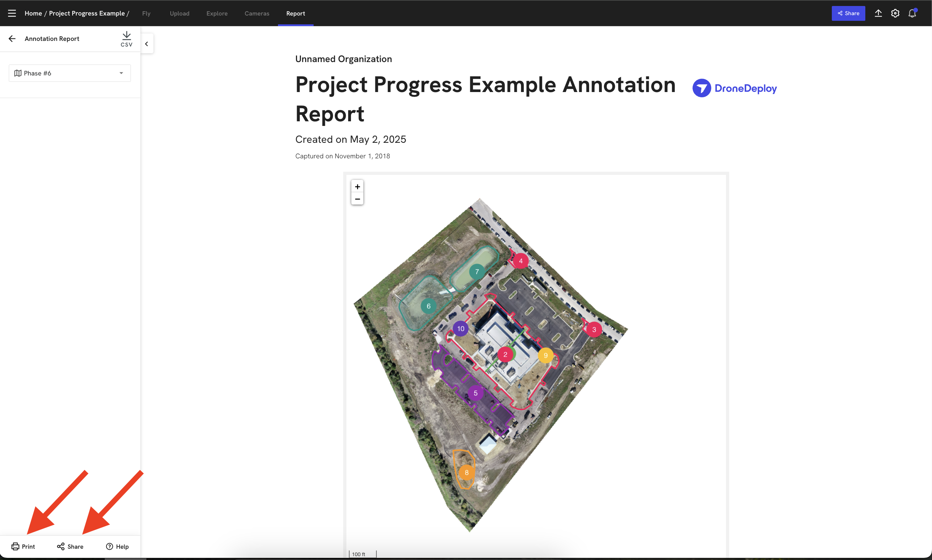Open Help in the sidebar footer
Screen dimensions: 932x560
(117, 546)
